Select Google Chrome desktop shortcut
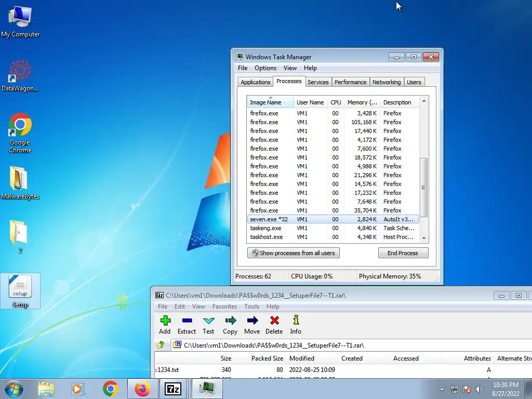 pyautogui.click(x=20, y=133)
